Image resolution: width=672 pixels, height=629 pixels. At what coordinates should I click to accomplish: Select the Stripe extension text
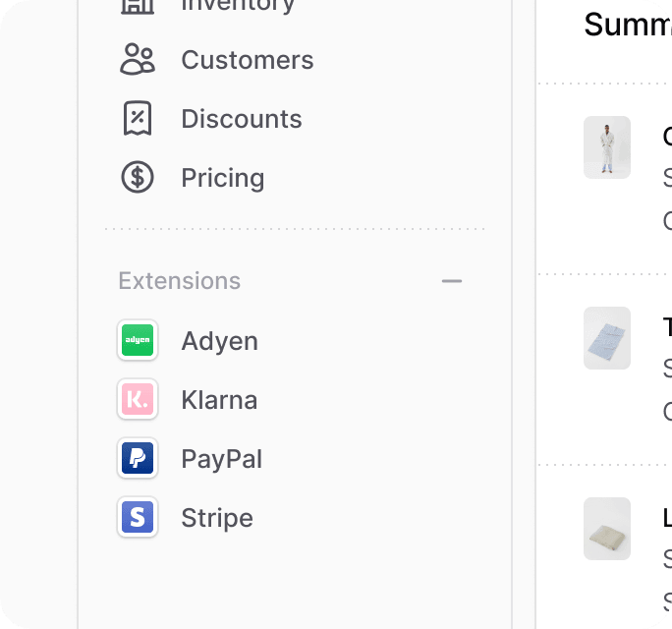217,518
